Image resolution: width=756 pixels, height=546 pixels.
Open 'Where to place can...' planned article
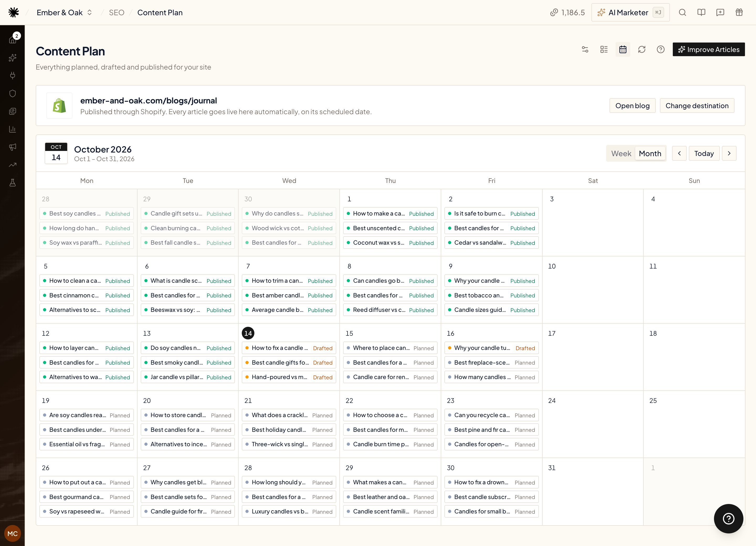coord(390,348)
